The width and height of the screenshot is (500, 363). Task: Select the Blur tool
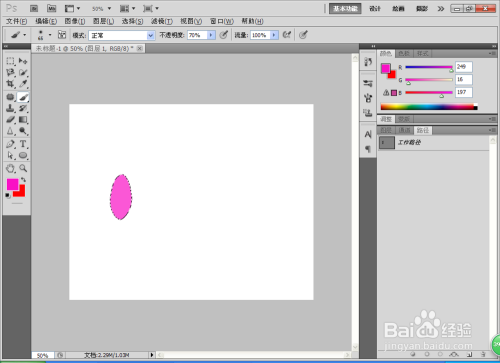click(10, 131)
